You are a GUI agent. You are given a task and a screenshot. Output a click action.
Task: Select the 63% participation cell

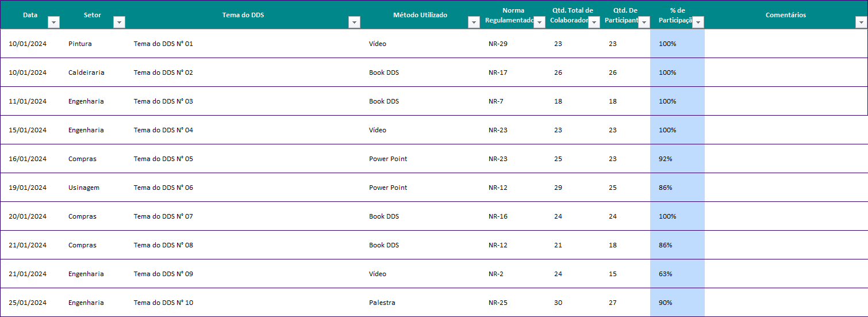pos(666,274)
